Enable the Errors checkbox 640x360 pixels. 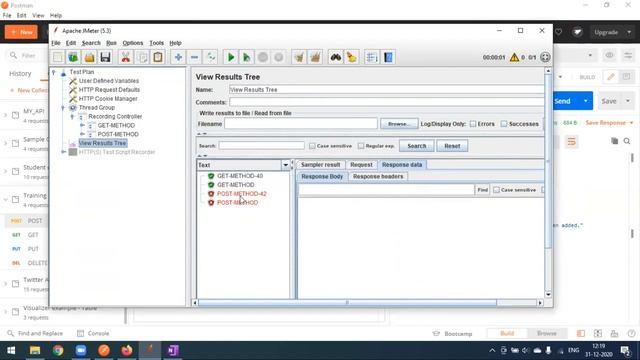[x=473, y=124]
